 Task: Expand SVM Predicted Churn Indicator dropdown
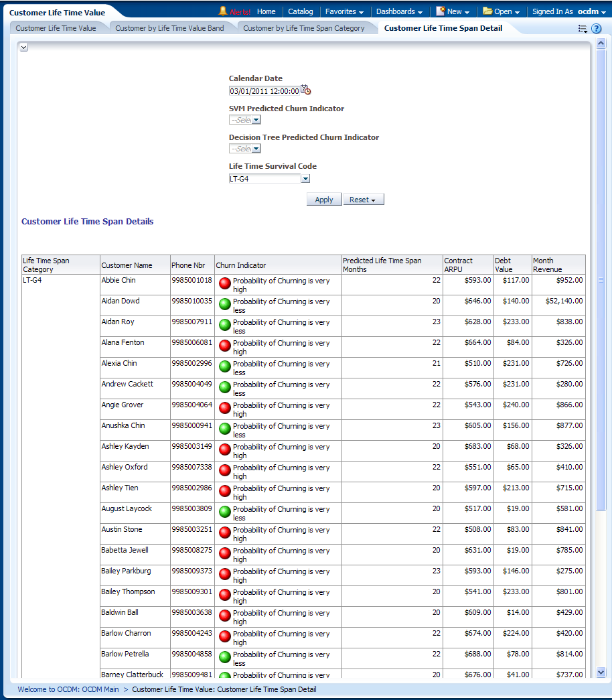[256, 120]
